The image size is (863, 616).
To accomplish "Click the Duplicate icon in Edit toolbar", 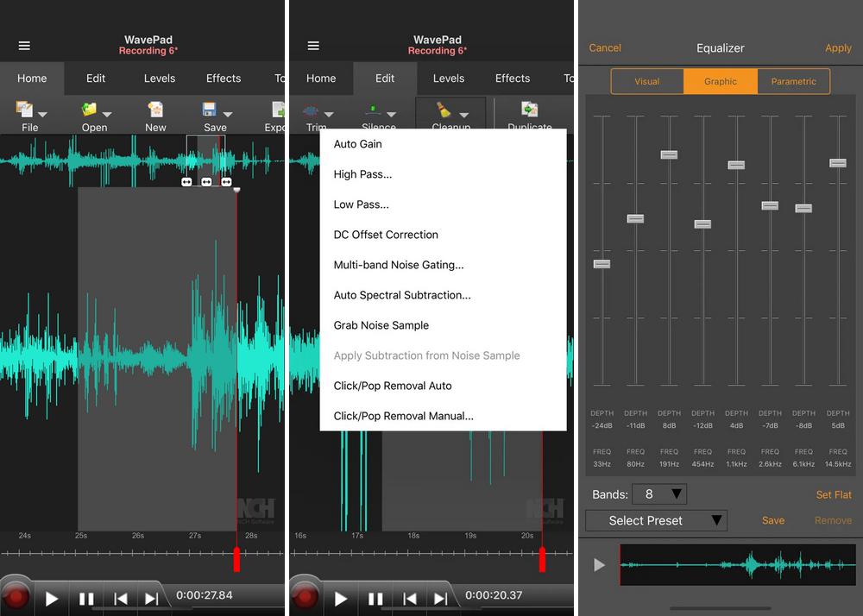I will point(530,110).
